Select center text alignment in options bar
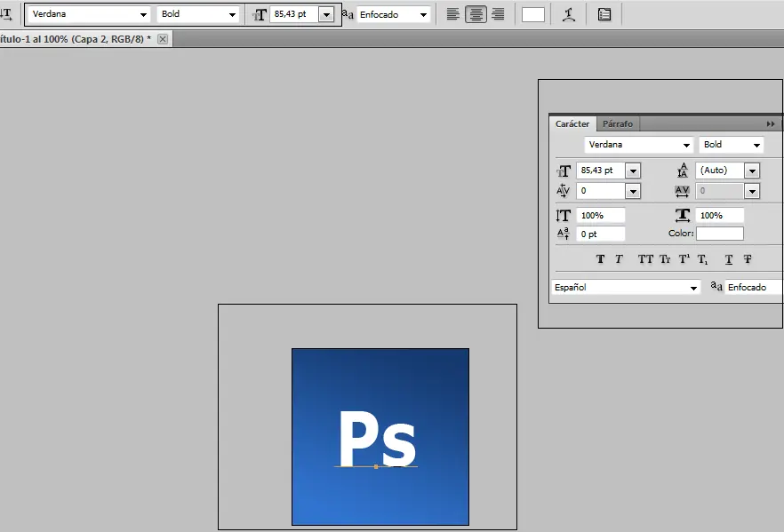 (x=476, y=14)
